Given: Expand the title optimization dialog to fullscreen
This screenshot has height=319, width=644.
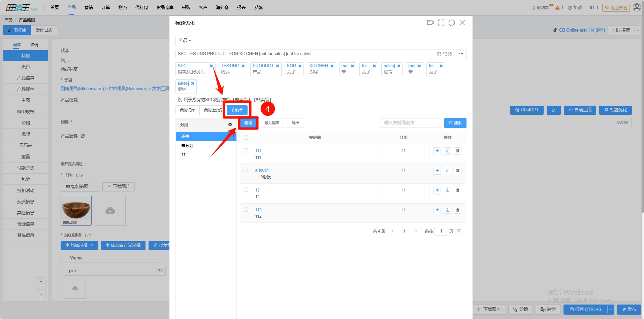Looking at the screenshot, I should [441, 23].
